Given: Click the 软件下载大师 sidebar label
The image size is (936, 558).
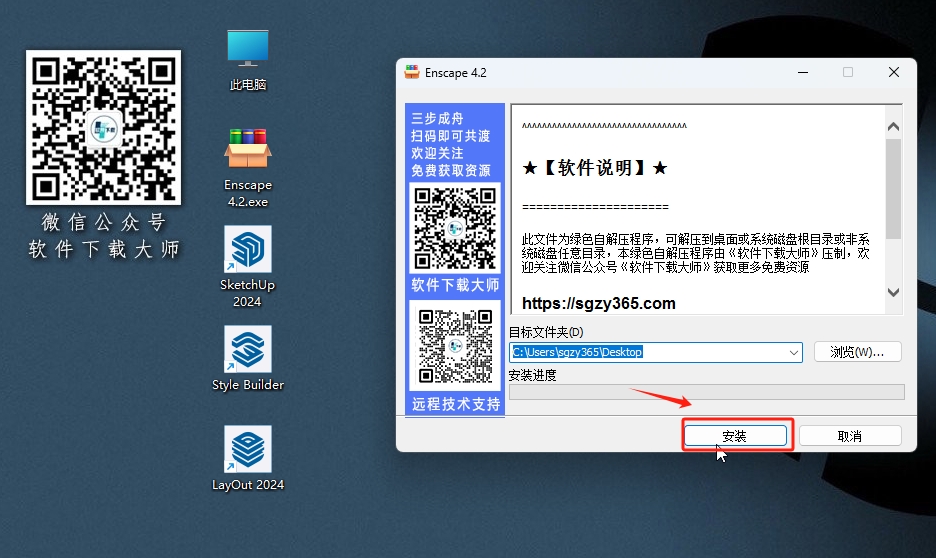Looking at the screenshot, I should 455,285.
